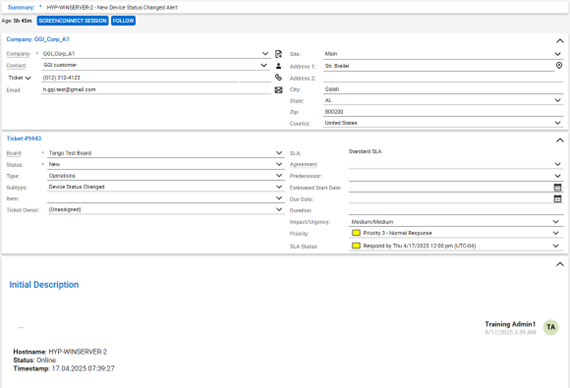The height and width of the screenshot is (388, 570).
Task: Click the 4/17/2025 3:39 AM note date
Action: click(x=510, y=332)
